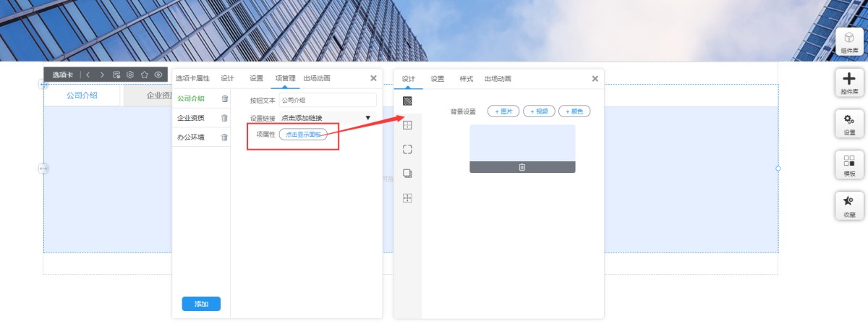Open the 模板 templates button
The image size is (868, 327).
pyautogui.click(x=849, y=165)
